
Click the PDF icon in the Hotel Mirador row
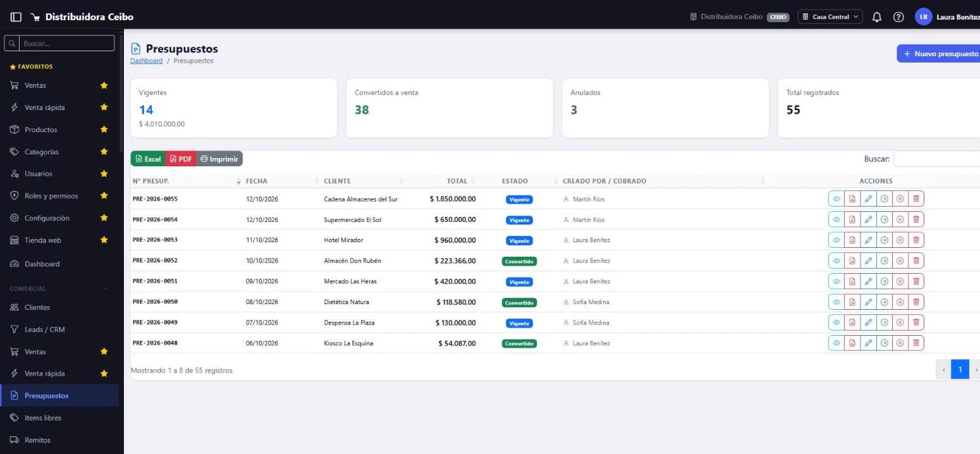pyautogui.click(x=852, y=240)
